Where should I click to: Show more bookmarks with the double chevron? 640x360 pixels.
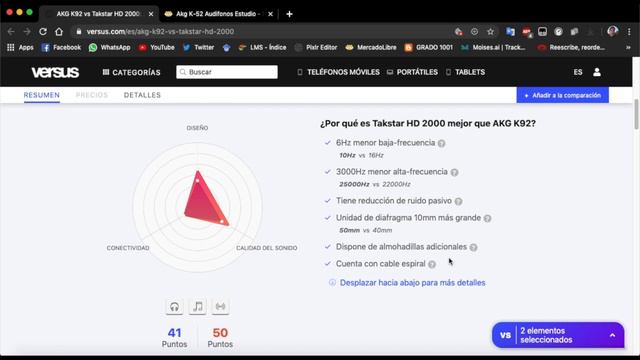[628, 47]
